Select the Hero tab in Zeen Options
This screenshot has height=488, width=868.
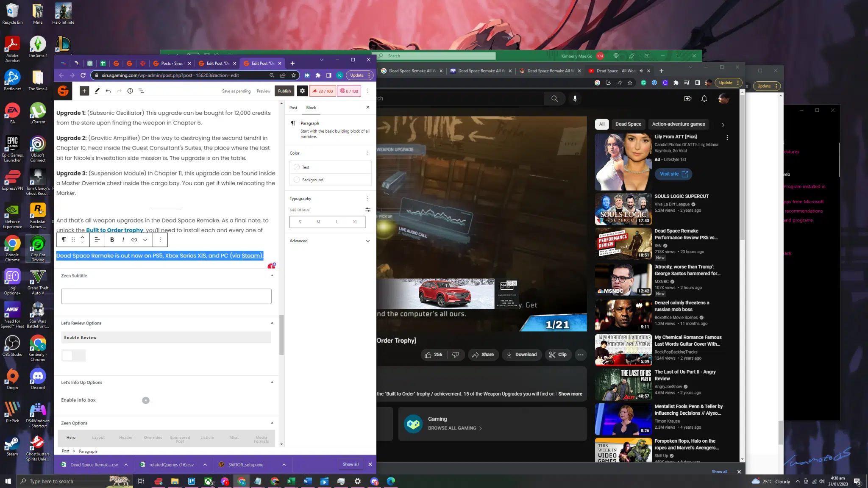coord(71,438)
